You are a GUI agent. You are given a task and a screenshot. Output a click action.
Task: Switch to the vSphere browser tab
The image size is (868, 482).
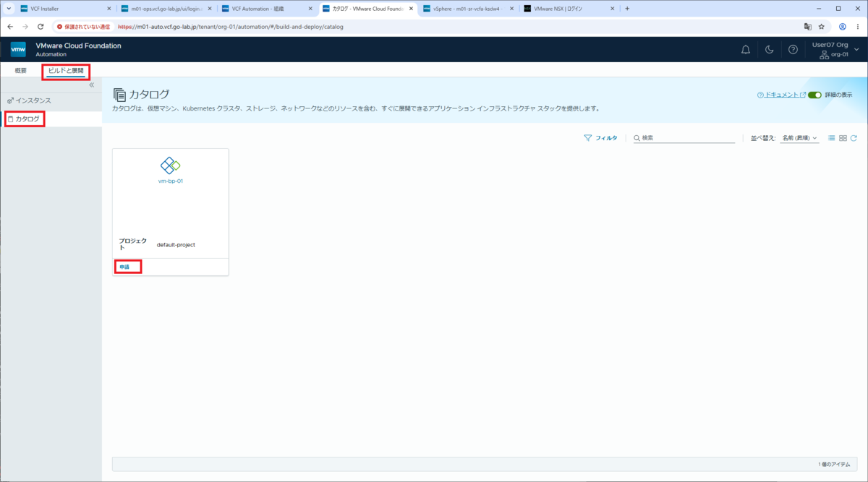click(x=468, y=9)
